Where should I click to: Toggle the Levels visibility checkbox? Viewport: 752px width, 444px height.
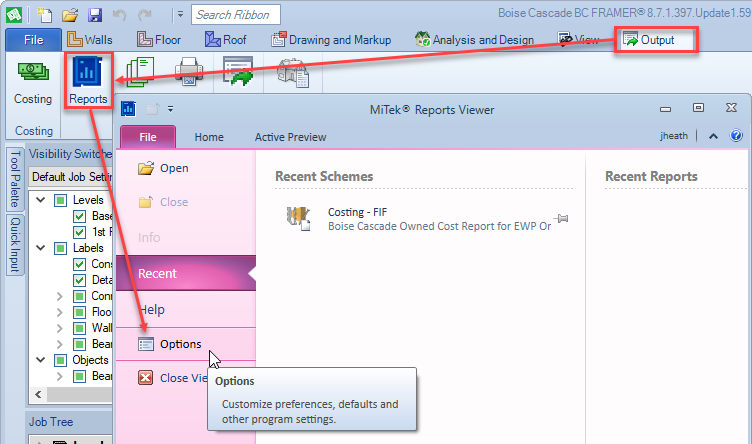[60, 200]
